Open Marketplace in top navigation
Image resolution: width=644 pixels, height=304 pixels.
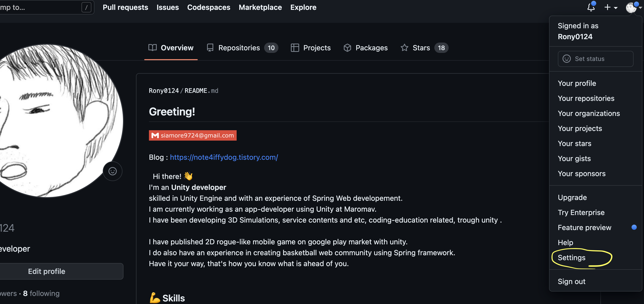pyautogui.click(x=260, y=7)
